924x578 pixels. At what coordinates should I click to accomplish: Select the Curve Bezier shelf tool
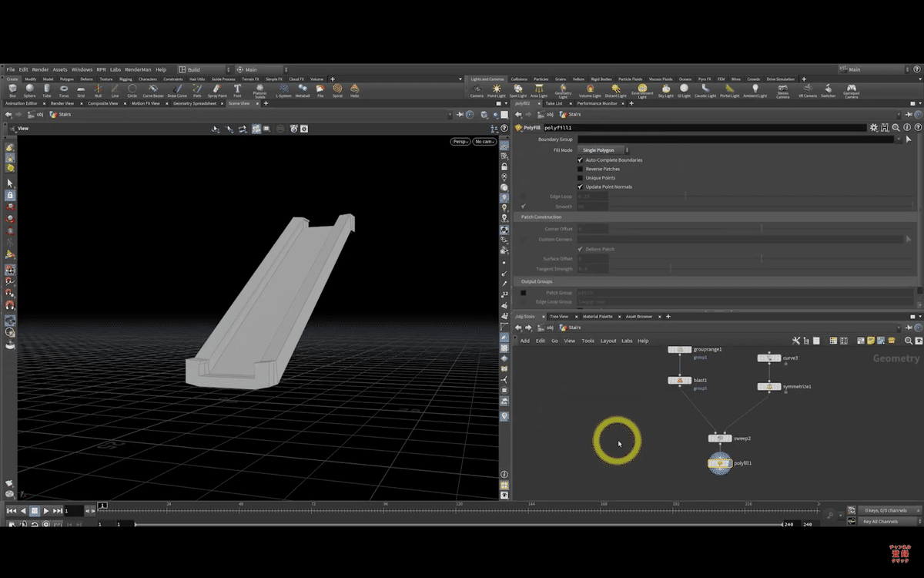[x=153, y=90]
